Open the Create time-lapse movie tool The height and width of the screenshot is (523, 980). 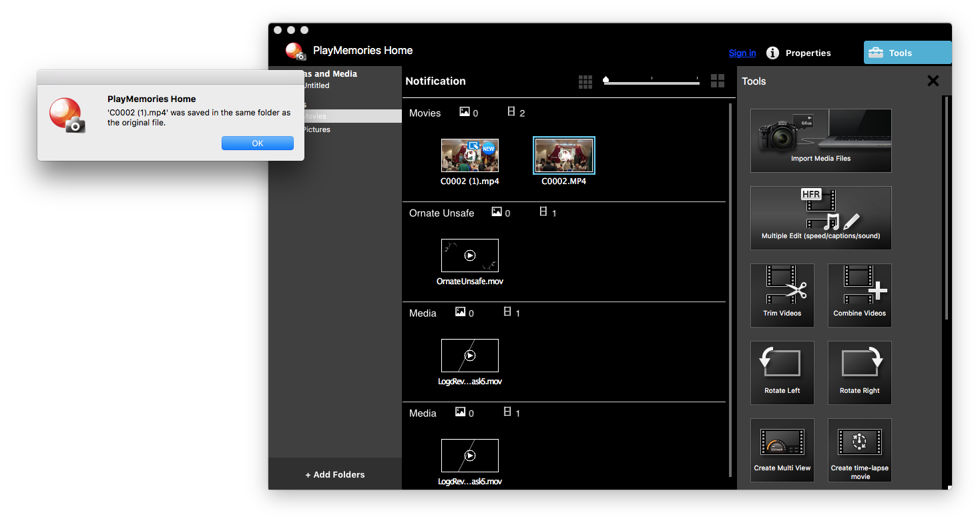click(x=860, y=450)
